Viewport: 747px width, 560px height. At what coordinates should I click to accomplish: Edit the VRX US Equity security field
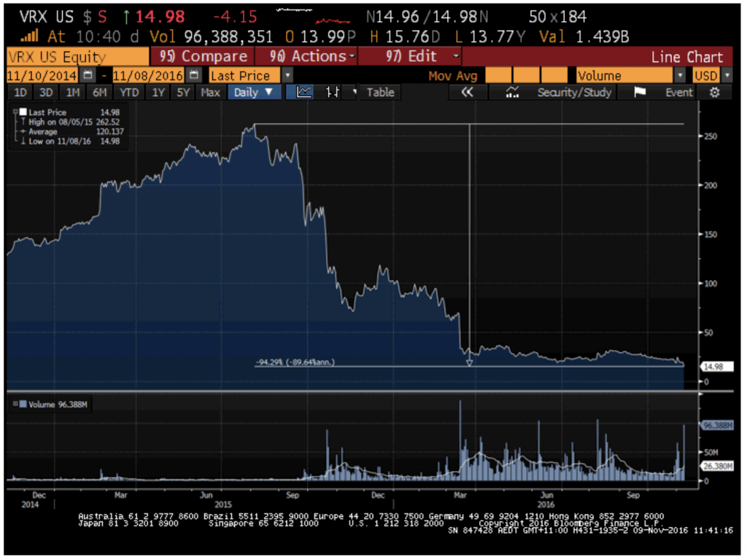tap(77, 56)
